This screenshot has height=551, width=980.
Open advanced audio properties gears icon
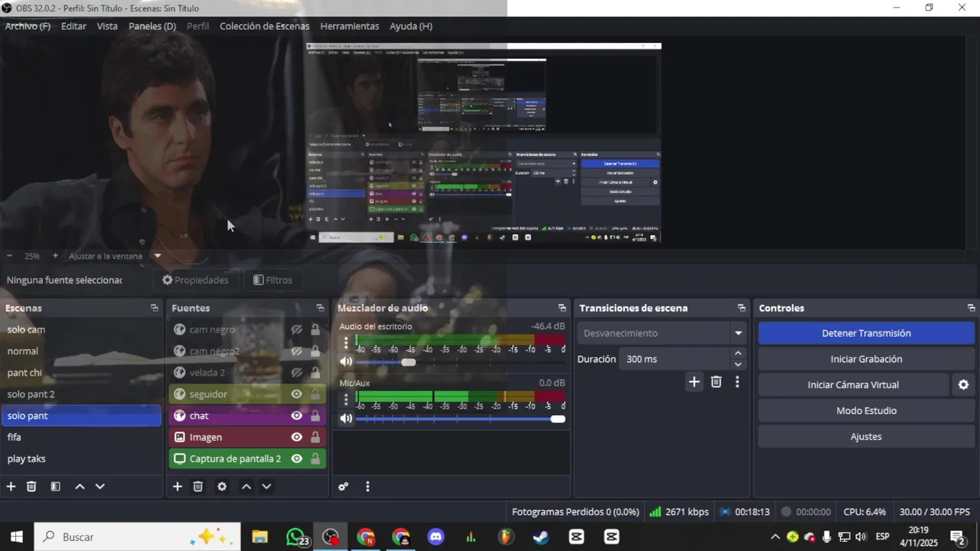(344, 487)
